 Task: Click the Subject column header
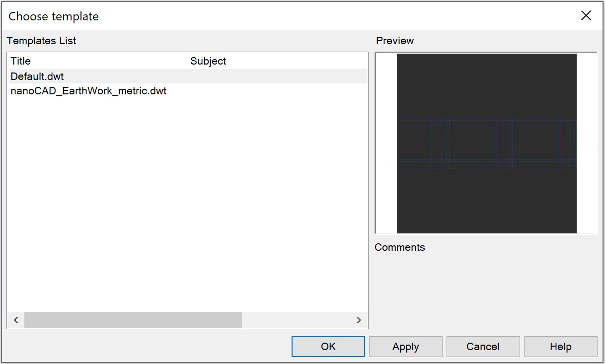coord(277,61)
